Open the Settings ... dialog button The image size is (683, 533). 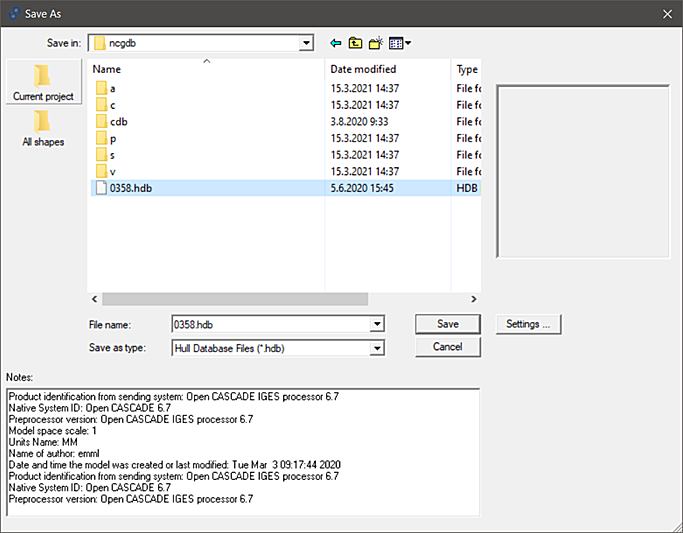coord(528,324)
